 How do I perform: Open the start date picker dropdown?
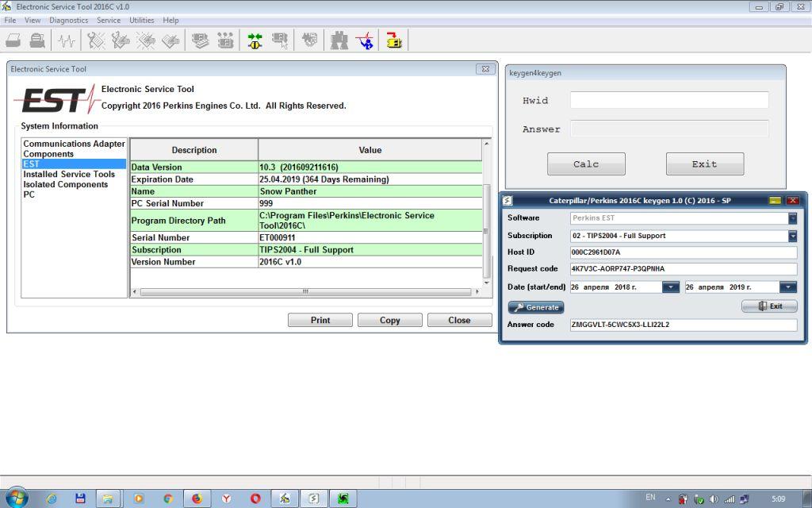point(671,287)
